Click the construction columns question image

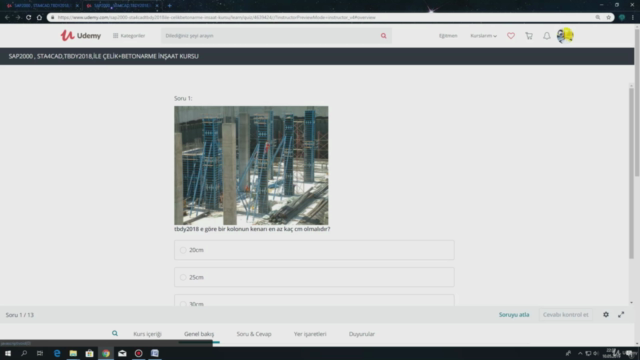251,165
